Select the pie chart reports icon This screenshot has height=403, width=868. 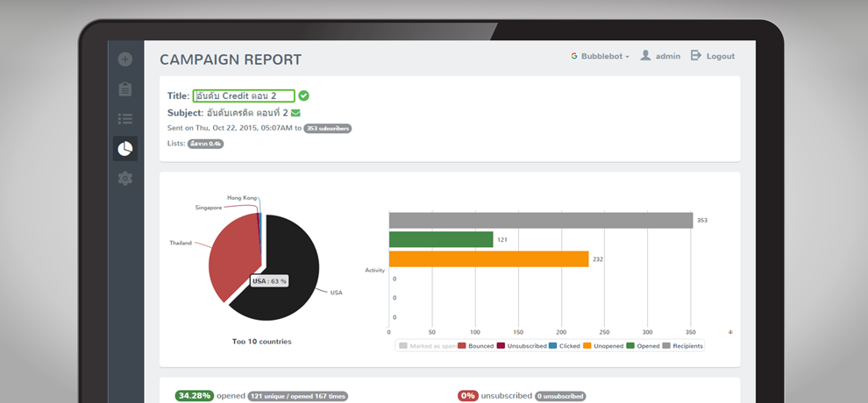coord(125,149)
